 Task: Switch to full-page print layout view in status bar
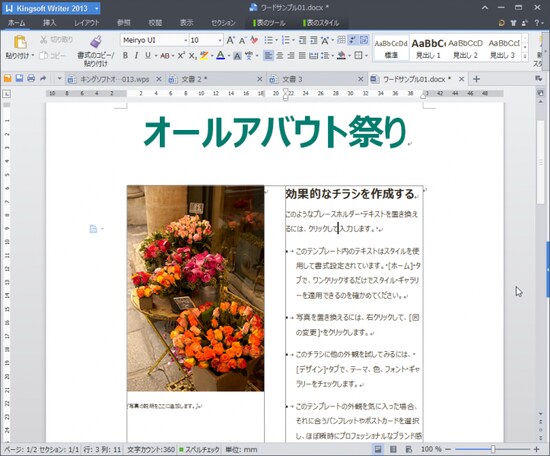(x=378, y=449)
